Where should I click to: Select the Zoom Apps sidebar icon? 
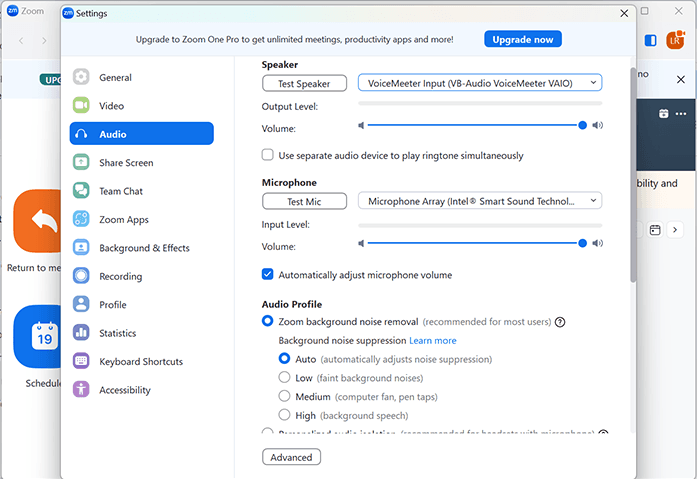pyautogui.click(x=81, y=220)
